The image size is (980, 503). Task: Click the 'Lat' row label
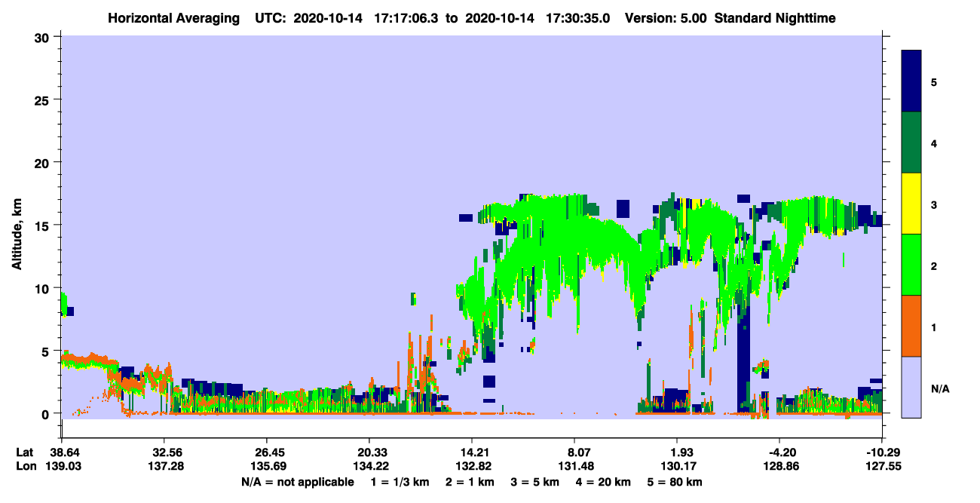(x=25, y=452)
